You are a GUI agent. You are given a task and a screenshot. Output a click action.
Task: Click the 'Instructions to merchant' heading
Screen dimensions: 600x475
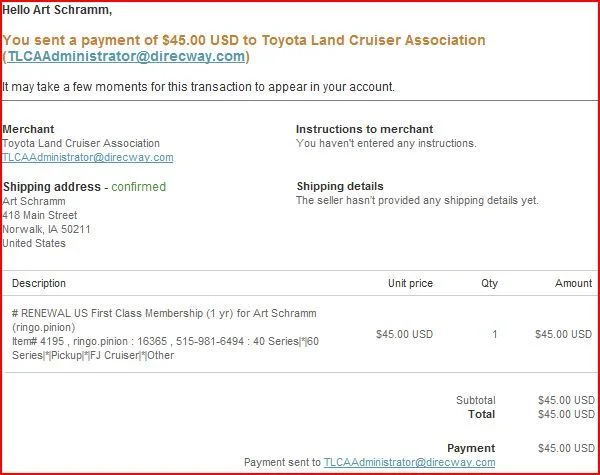tap(364, 129)
